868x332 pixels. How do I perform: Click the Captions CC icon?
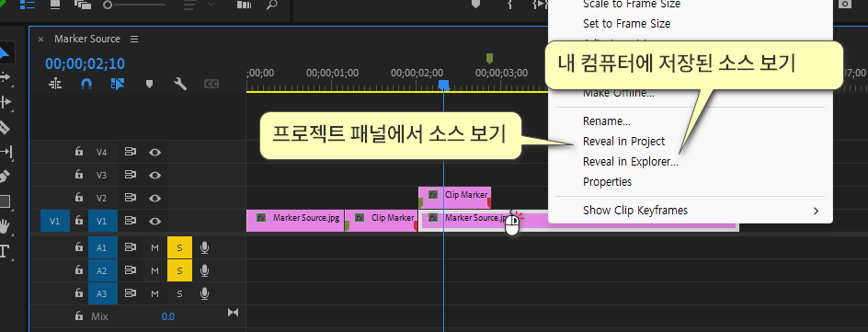[x=211, y=84]
